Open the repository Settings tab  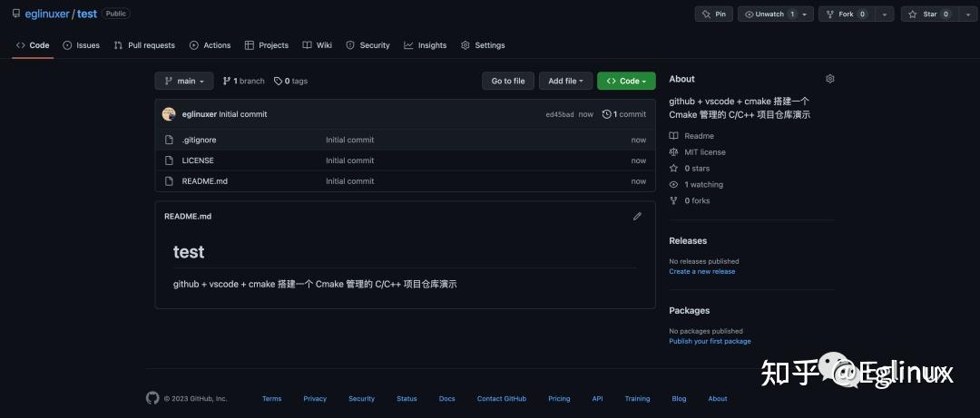click(x=483, y=45)
